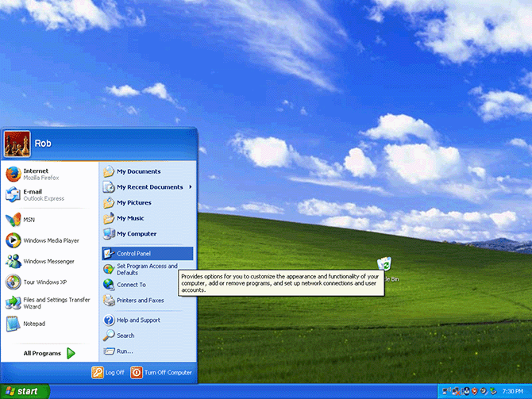The image size is (532, 399).
Task: Expand My Recent Documents submenu
Action: pos(147,187)
